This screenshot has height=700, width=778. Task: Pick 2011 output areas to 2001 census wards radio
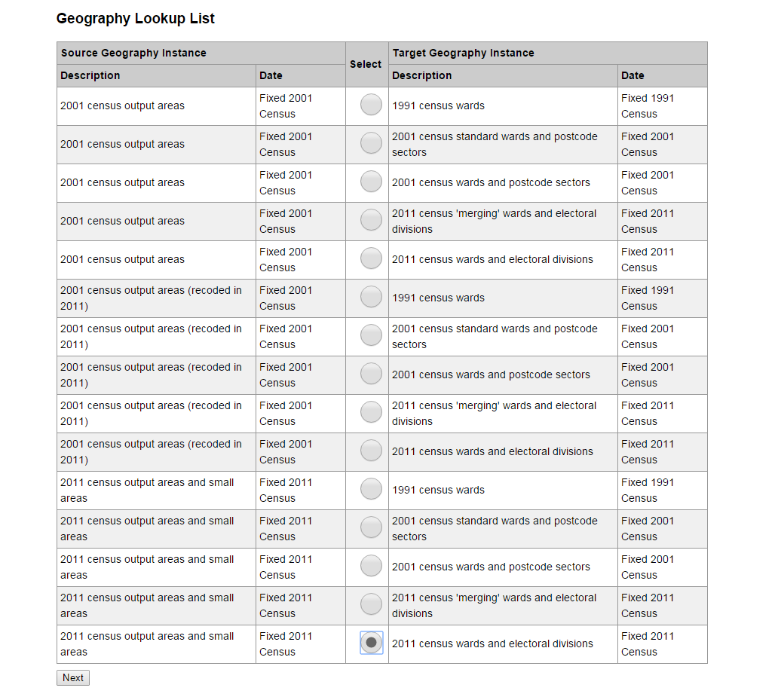tap(371, 566)
